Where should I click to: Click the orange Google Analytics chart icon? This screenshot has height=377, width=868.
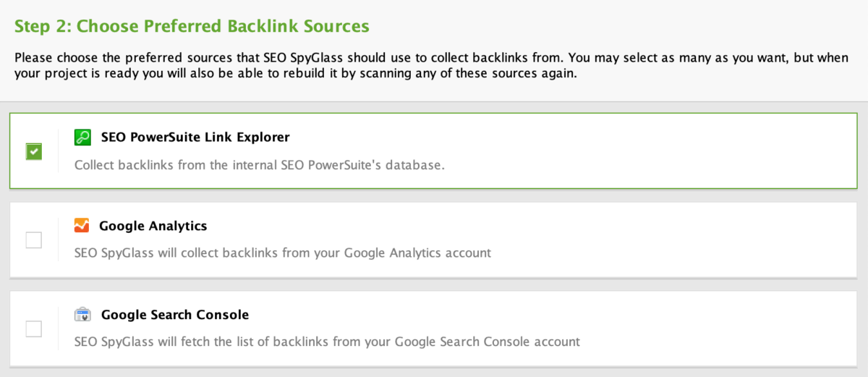(82, 226)
